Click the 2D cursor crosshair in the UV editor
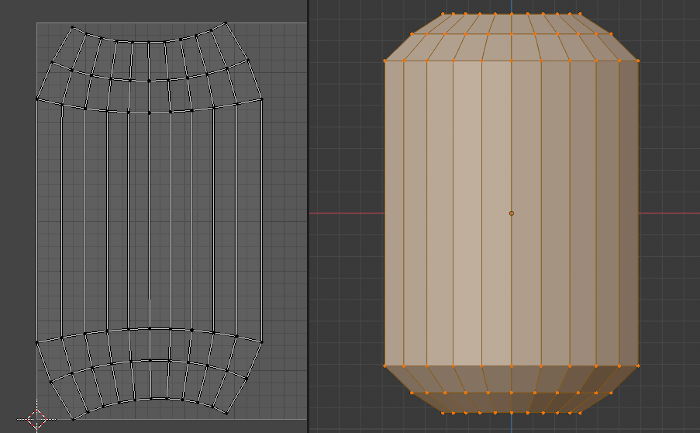The width and height of the screenshot is (700, 433). [x=37, y=419]
